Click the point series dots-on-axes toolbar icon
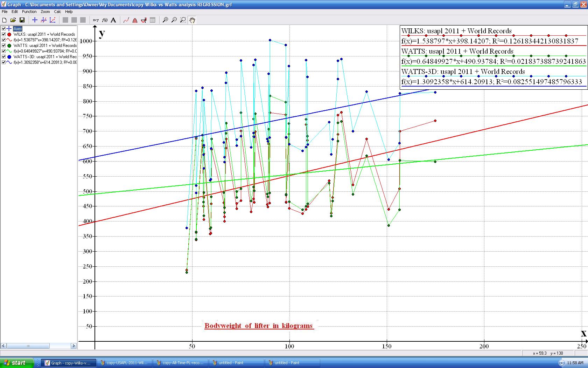Screen dimensions: 588x368 [x=52, y=20]
